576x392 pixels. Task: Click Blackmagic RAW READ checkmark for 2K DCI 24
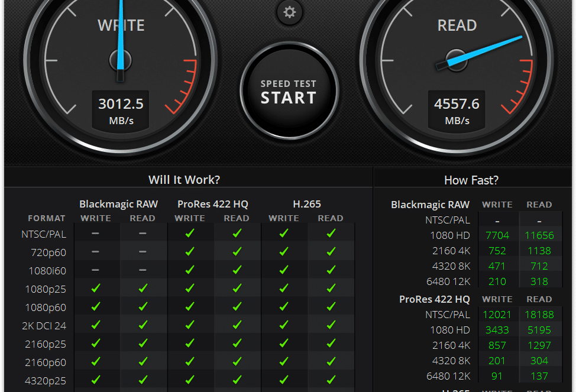143,325
